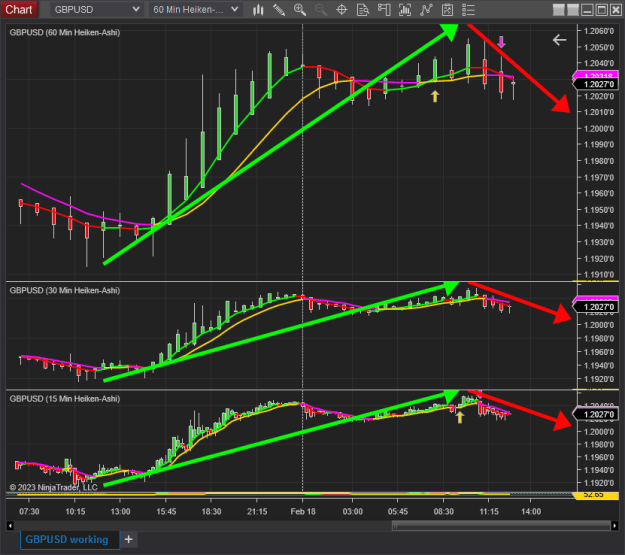Click the disabled zoom out magnifier
The image size is (625, 555).
coord(321,10)
